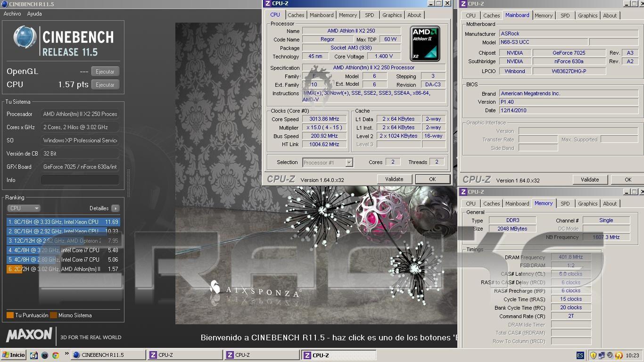Switch to SPD tab in the CPU tab window
Screen dimensions: 644x362
point(370,15)
